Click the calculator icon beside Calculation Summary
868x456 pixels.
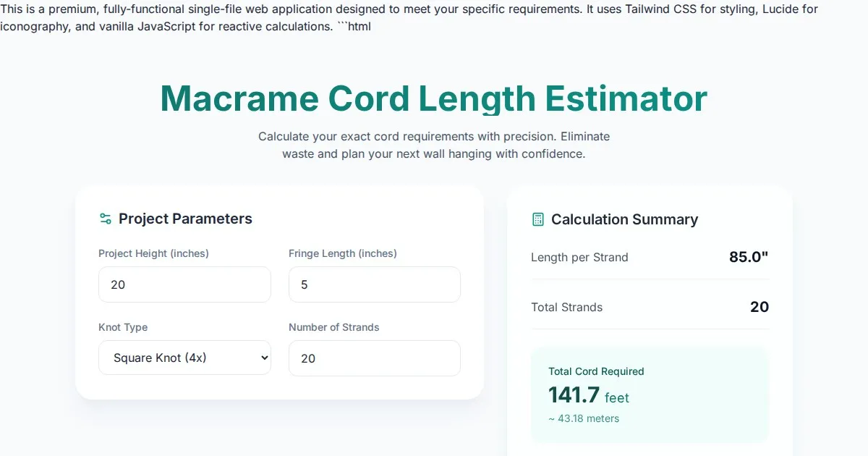(x=537, y=219)
